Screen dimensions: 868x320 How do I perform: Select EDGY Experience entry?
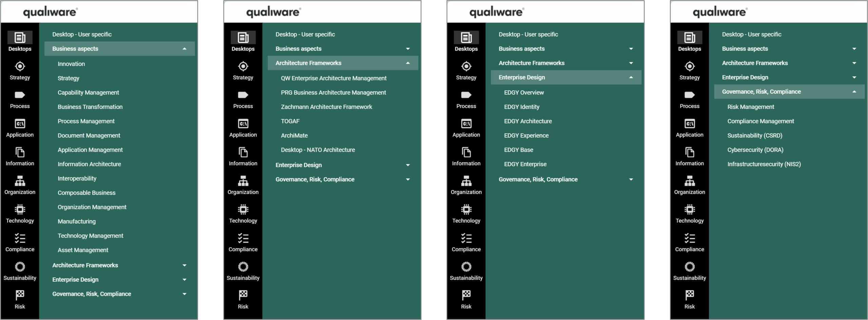526,135
